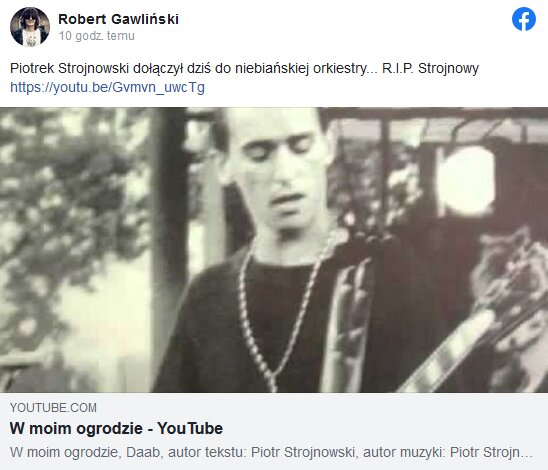Open the Robert Gawliński author name link
The width and height of the screenshot is (548, 470).
(x=118, y=19)
